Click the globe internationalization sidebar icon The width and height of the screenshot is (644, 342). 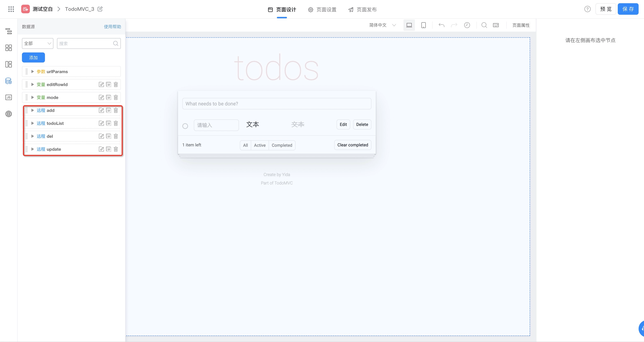[x=8, y=114]
